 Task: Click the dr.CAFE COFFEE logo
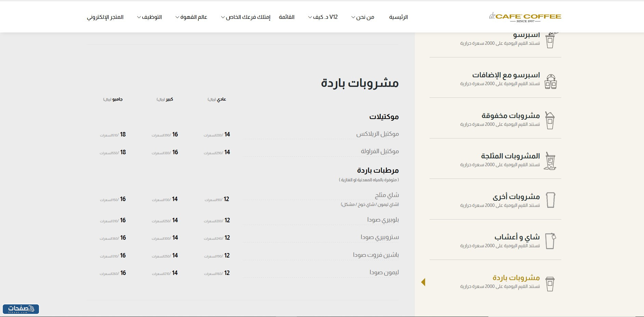click(x=525, y=16)
